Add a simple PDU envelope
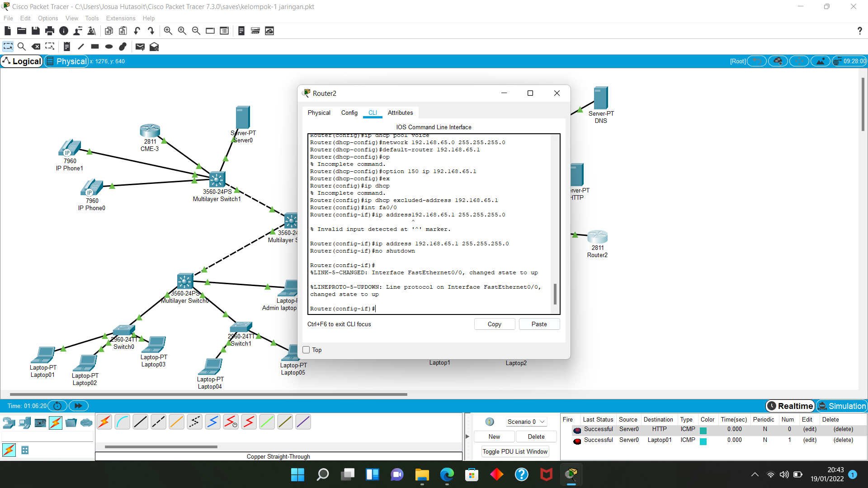This screenshot has height=488, width=868. point(140,47)
